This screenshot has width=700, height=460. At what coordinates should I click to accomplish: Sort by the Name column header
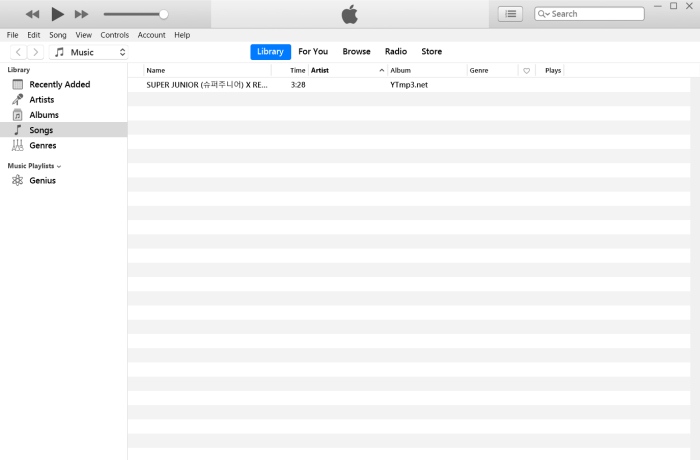click(x=208, y=71)
